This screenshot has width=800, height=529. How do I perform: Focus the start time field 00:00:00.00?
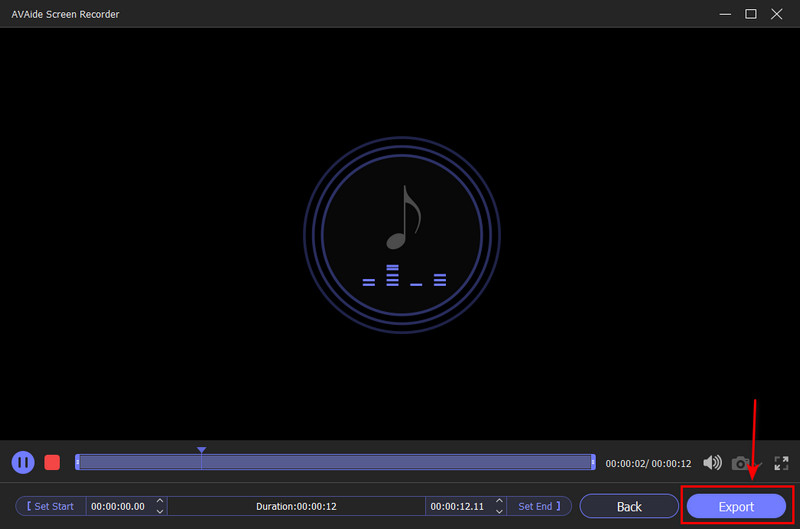[118, 506]
